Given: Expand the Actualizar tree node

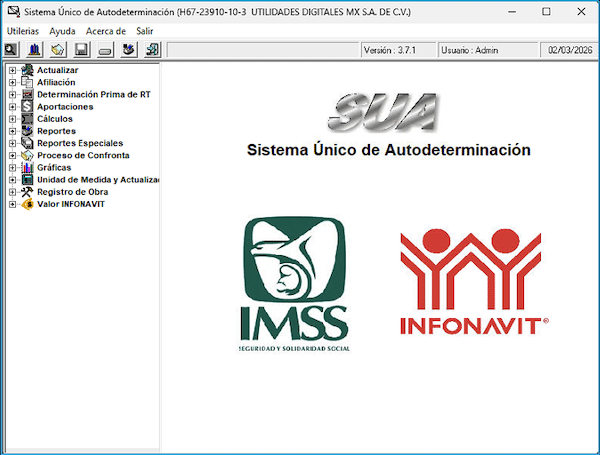Looking at the screenshot, I should coord(12,70).
